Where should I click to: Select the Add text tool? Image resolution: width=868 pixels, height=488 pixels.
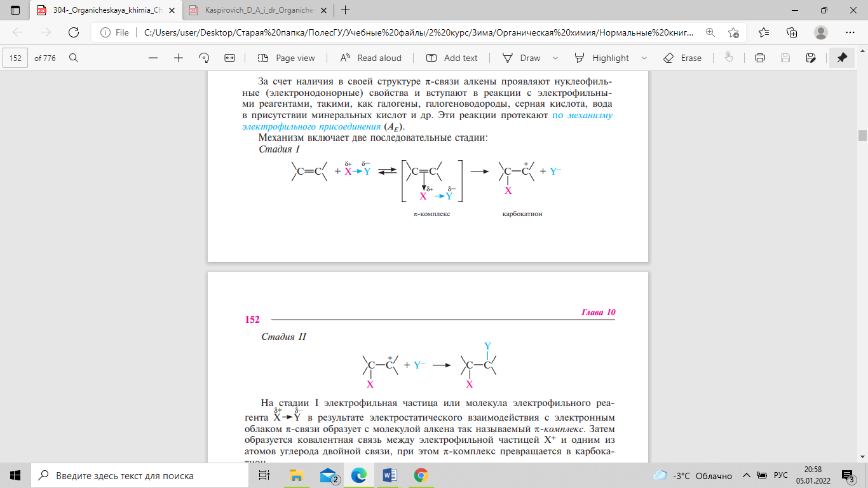click(x=452, y=58)
